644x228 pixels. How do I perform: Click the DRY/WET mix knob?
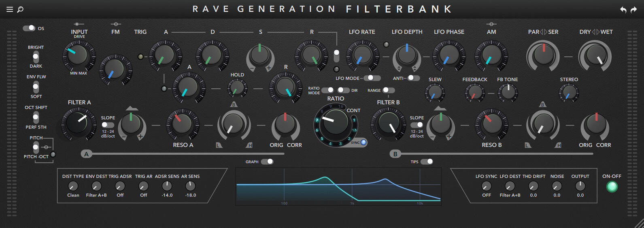tap(595, 55)
